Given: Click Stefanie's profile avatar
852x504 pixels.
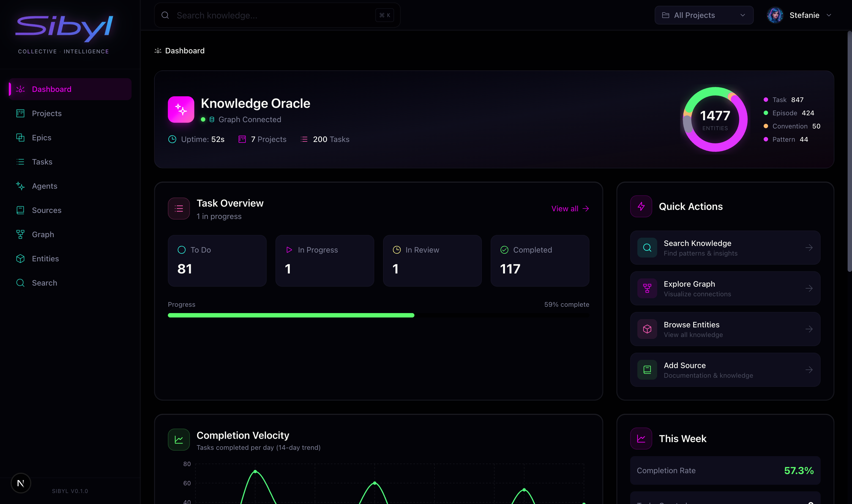Looking at the screenshot, I should click(x=775, y=15).
